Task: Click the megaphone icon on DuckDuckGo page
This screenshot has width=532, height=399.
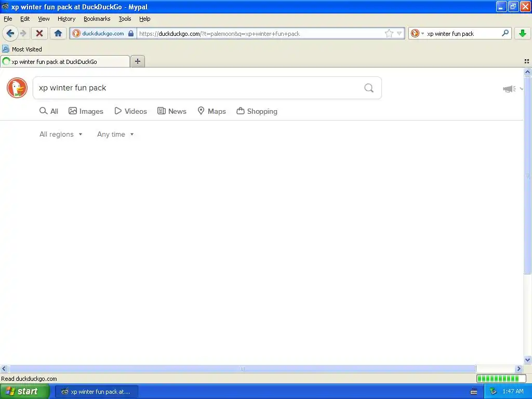Action: (x=509, y=89)
